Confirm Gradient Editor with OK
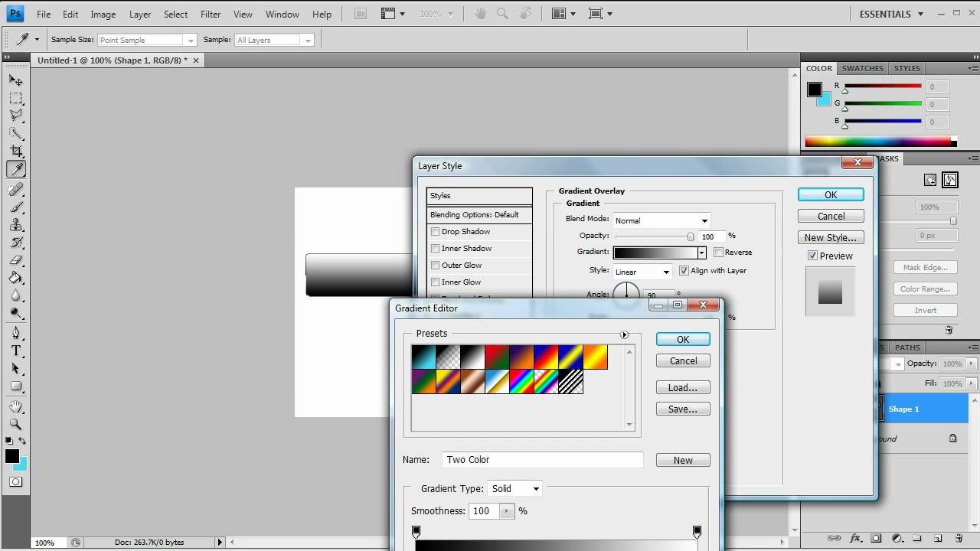This screenshot has height=551, width=980. [683, 339]
